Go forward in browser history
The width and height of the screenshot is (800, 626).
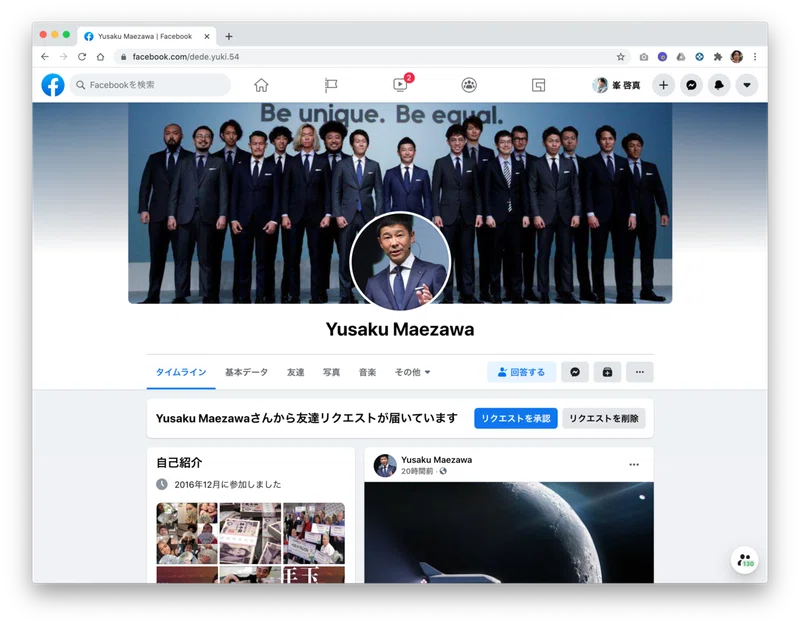click(63, 57)
